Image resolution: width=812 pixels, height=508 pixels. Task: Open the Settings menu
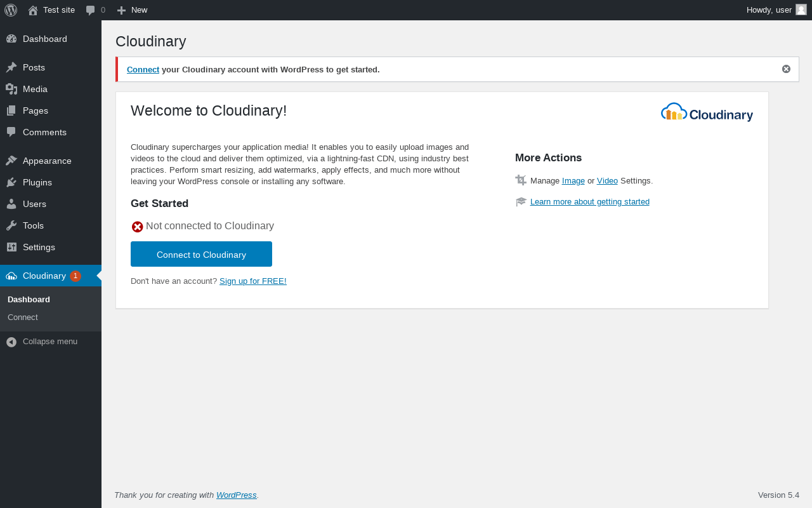(x=39, y=247)
